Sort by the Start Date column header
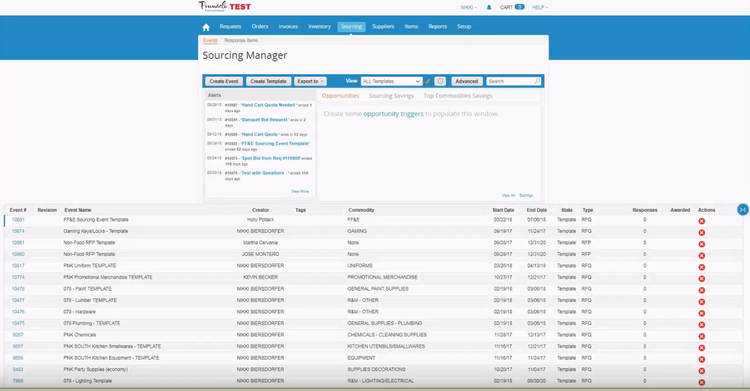Viewport: 750px width, 391px height. (503, 210)
